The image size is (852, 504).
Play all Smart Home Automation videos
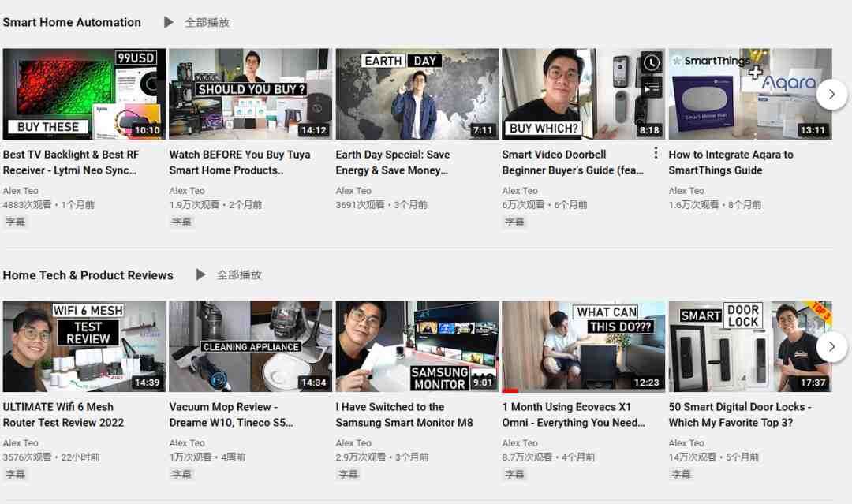(197, 22)
